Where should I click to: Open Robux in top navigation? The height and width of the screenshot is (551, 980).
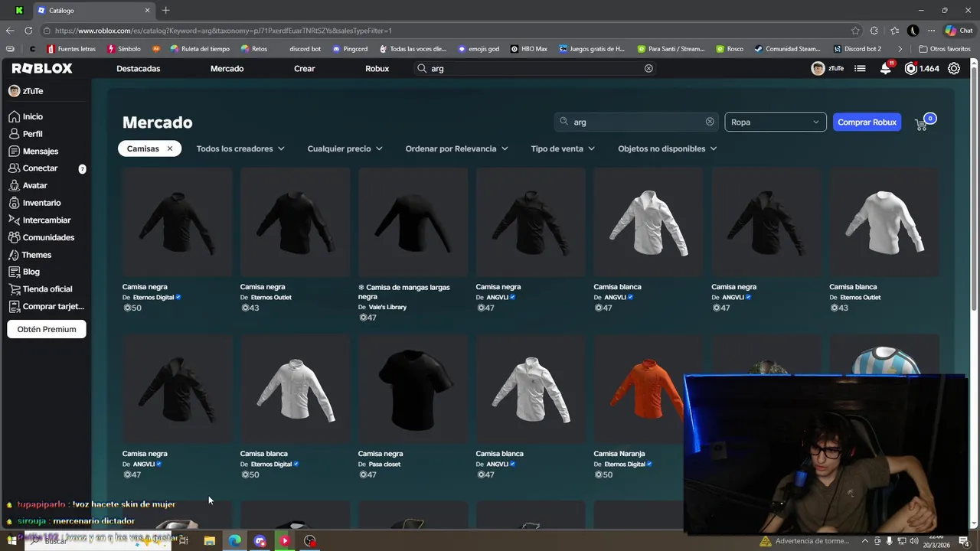coord(377,68)
